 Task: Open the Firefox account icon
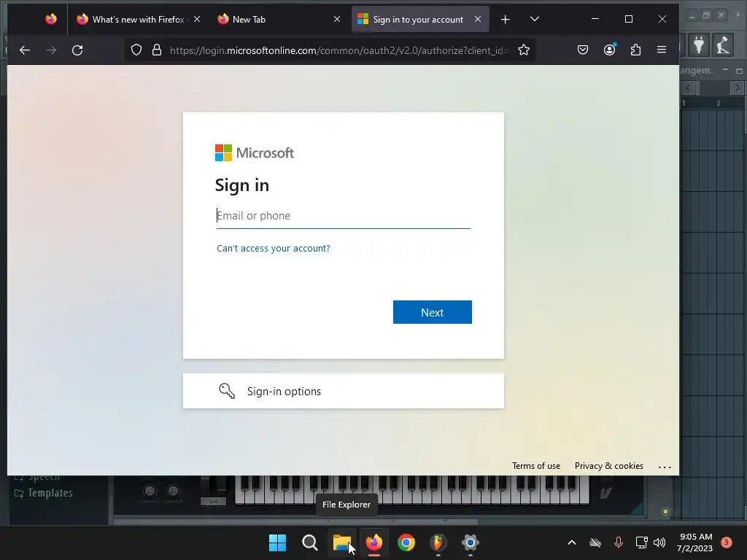[609, 50]
